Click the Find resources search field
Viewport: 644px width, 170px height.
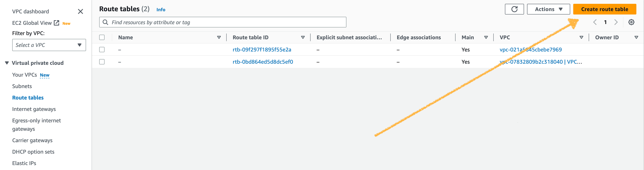222,22
